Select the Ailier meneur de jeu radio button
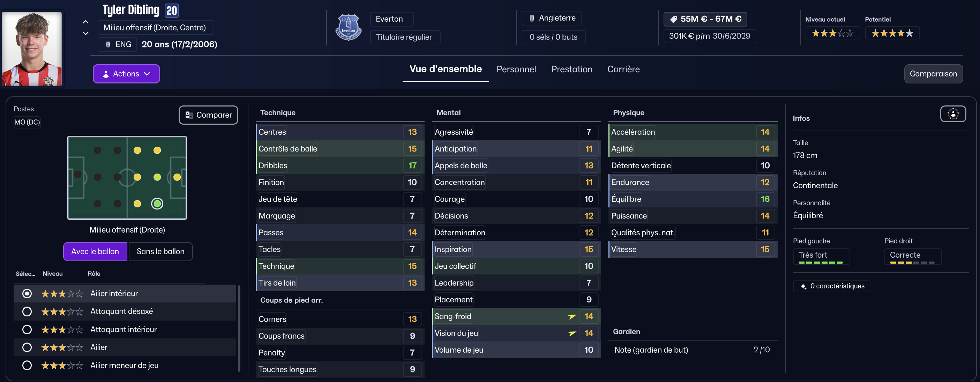This screenshot has width=980, height=382. (x=27, y=365)
